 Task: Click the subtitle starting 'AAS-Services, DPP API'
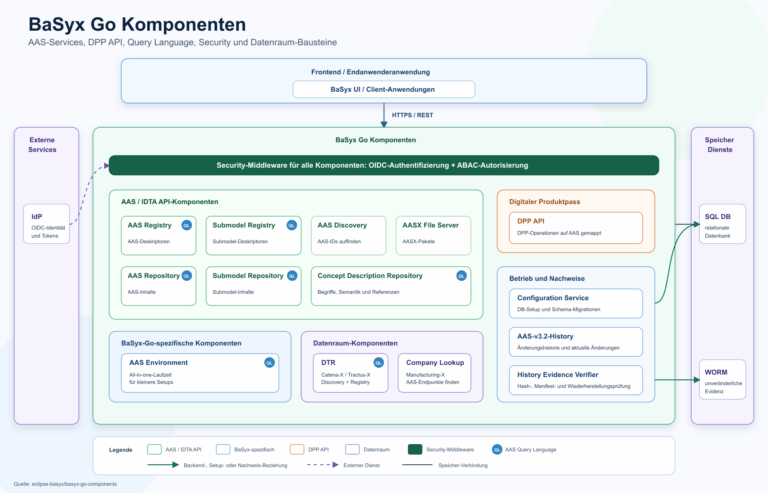pyautogui.click(x=182, y=43)
